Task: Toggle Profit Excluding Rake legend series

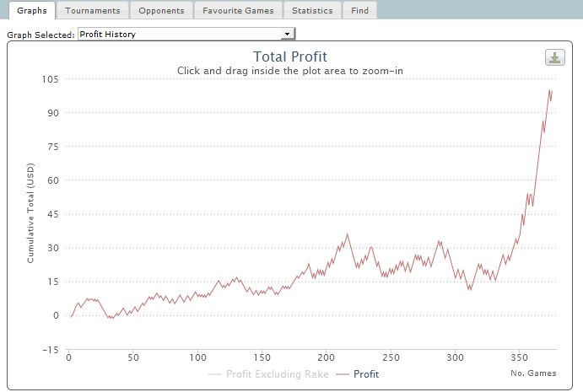Action: (268, 374)
